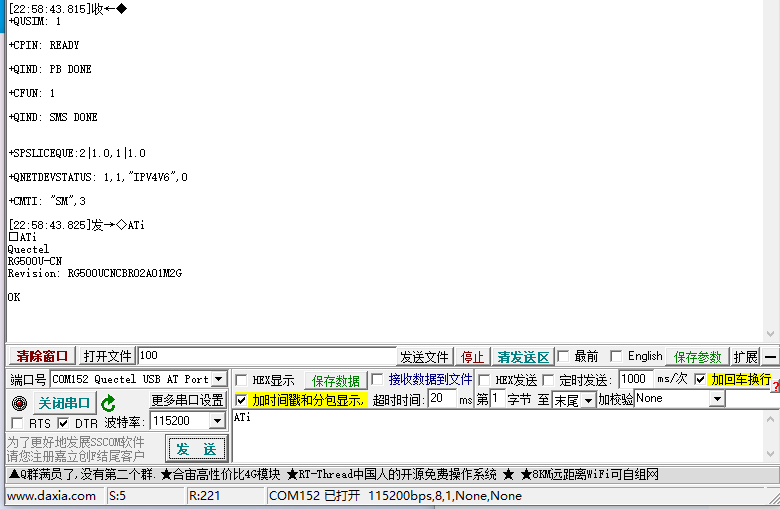This screenshot has width=780, height=509.
Task: Click the 超时时间 20 ms field
Action: coord(442,399)
